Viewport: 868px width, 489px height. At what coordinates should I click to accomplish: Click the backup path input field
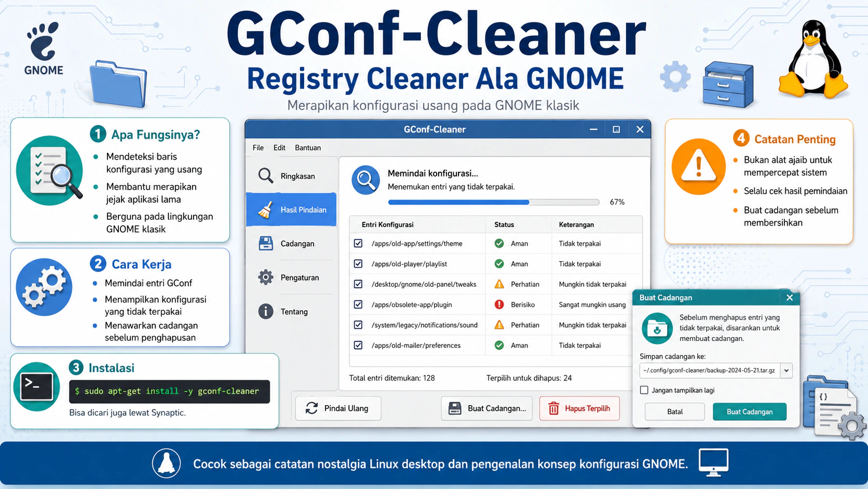point(710,371)
